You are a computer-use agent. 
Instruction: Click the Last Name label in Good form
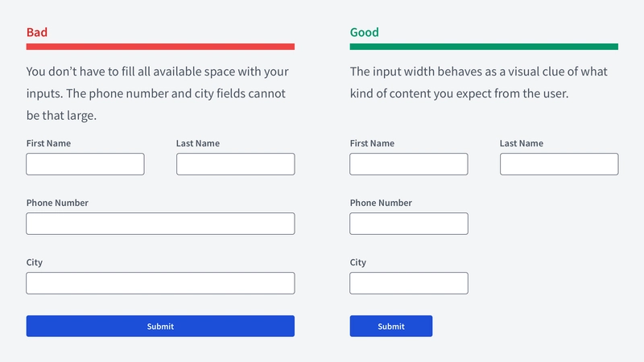tap(521, 143)
